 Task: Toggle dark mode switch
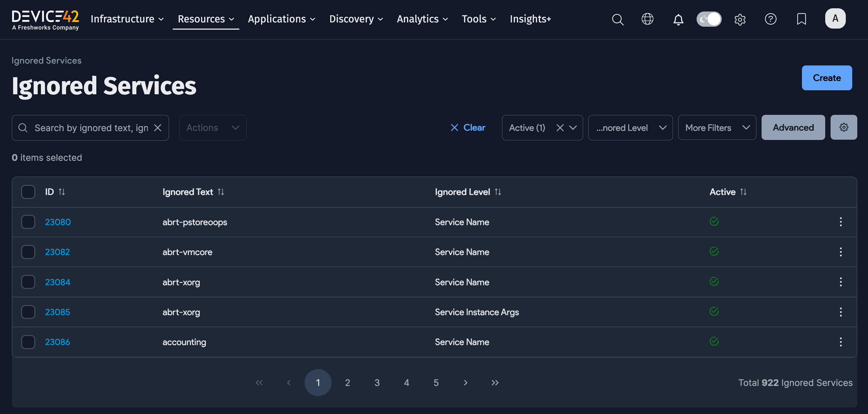[x=709, y=19]
